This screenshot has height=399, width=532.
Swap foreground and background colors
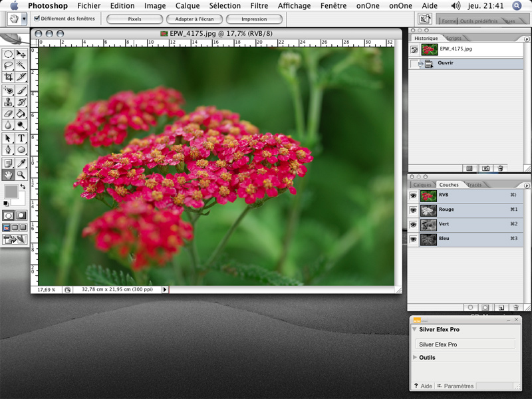coord(23,186)
